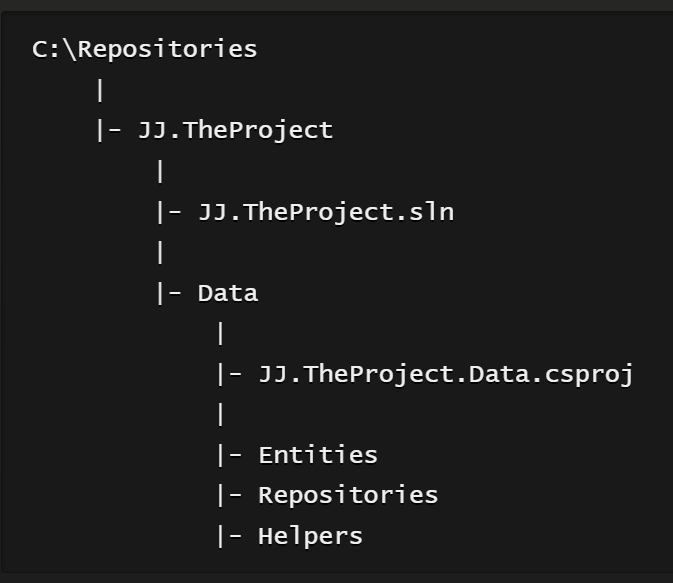This screenshot has width=673, height=583.
Task: Click the Repositories subfolder under Data
Action: pos(348,496)
